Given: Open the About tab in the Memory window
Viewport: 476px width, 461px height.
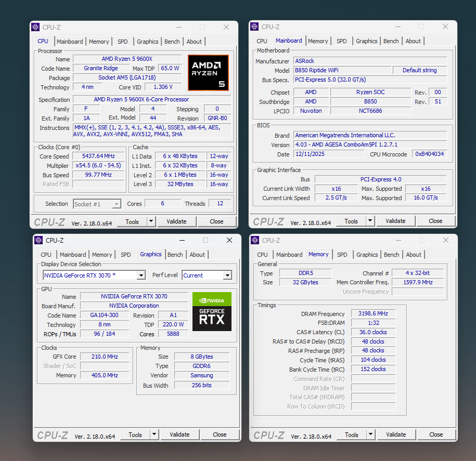Looking at the screenshot, I should tap(414, 255).
